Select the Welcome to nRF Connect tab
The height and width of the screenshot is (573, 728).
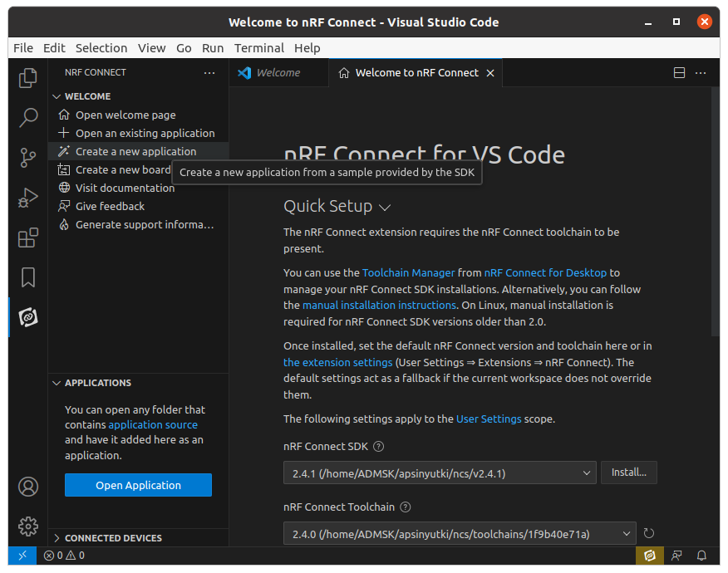point(416,73)
